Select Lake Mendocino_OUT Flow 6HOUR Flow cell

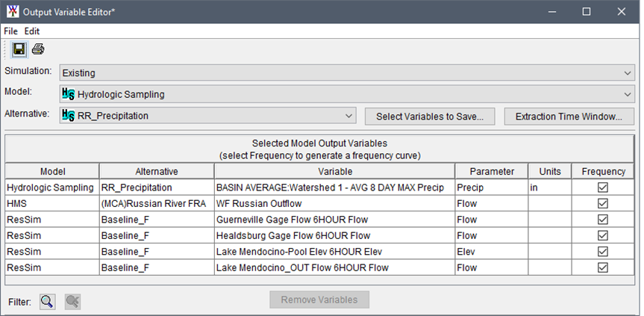click(x=335, y=267)
